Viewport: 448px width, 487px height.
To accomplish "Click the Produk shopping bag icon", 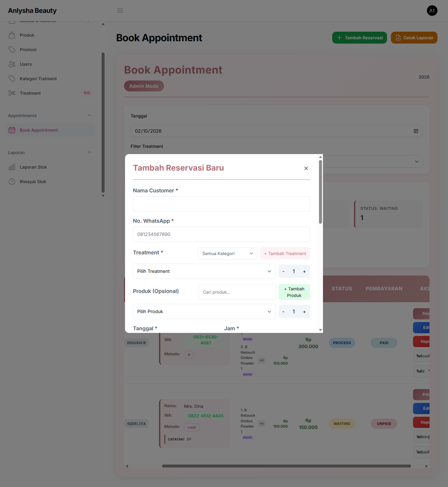I will [12, 35].
